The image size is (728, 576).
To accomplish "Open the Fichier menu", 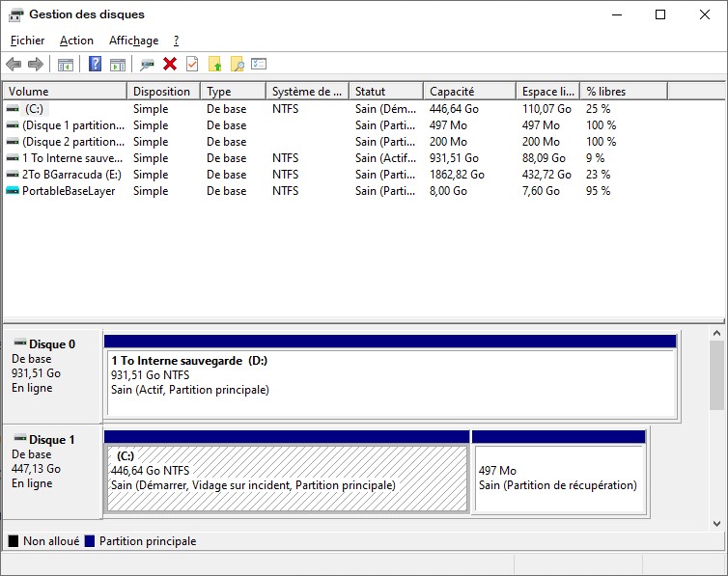I will pos(27,41).
